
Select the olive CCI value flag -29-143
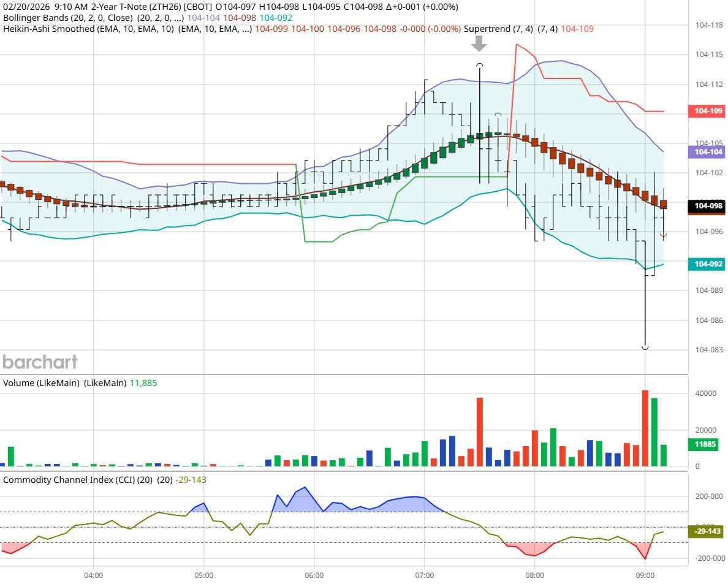(705, 531)
